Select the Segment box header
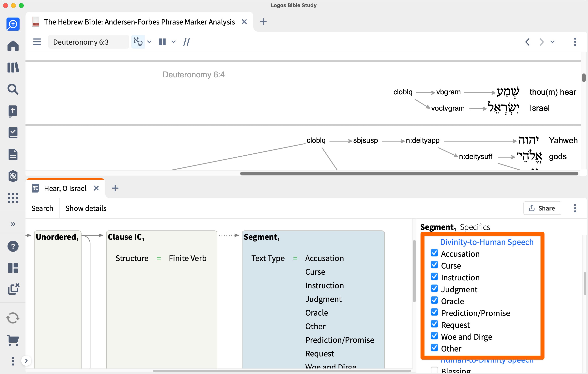588x374 pixels. point(262,237)
